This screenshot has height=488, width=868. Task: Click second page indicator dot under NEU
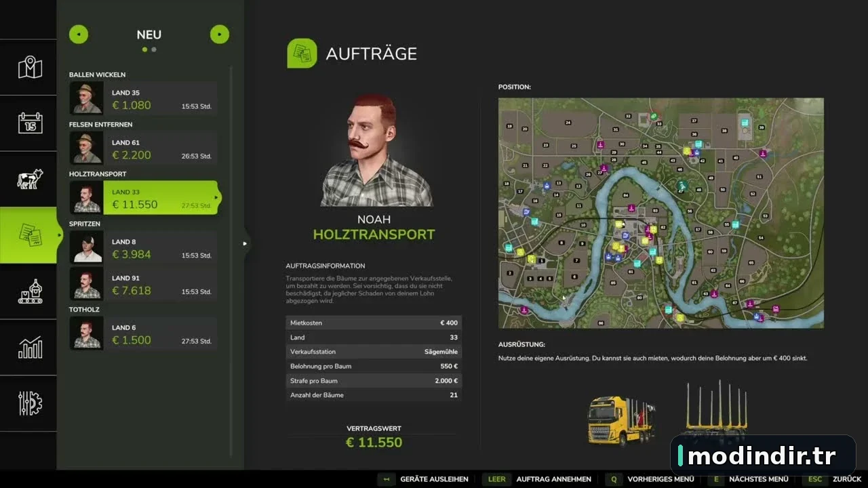tap(154, 49)
